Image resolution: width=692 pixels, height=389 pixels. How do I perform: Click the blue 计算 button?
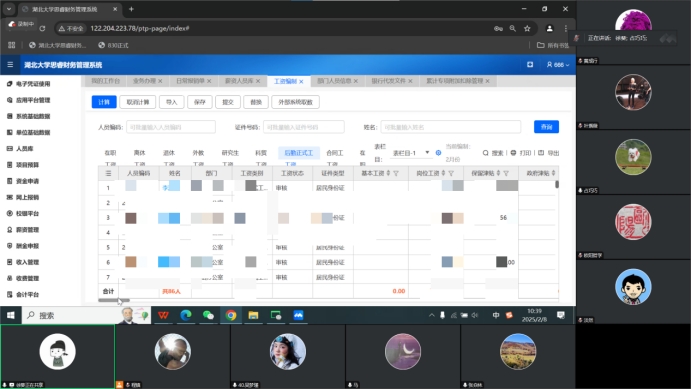pos(104,102)
